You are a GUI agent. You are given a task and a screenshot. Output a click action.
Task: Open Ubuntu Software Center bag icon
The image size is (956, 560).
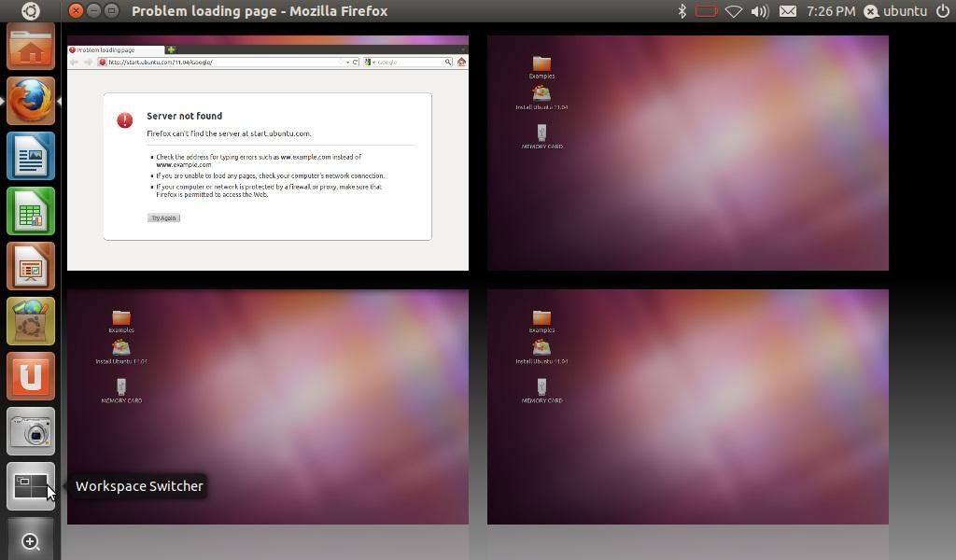[x=31, y=321]
